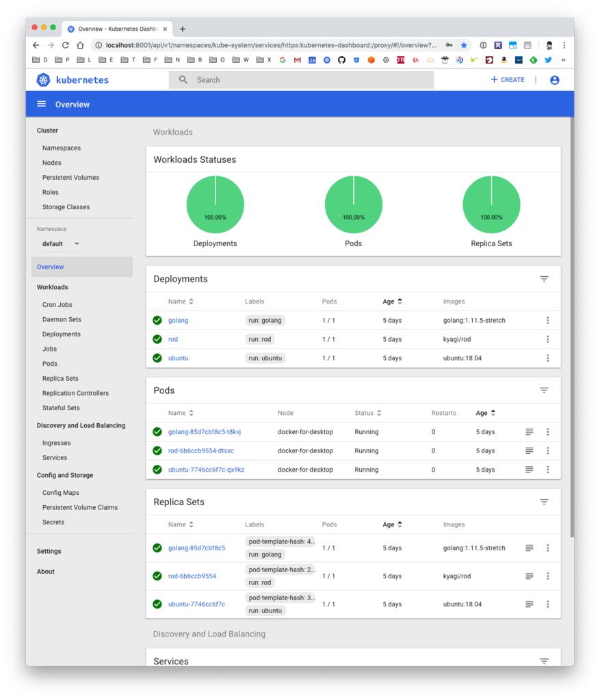Sort Deployments by Age column
Screen dimensions: 600x700
tap(392, 301)
